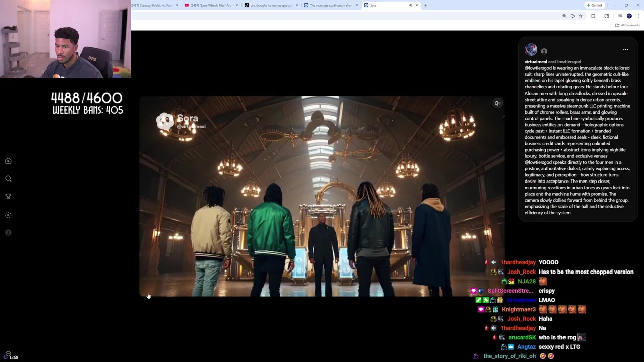Image resolution: width=644 pixels, height=362 pixels.
Task: Click the 4488/4600 follower goal counter
Action: click(87, 98)
